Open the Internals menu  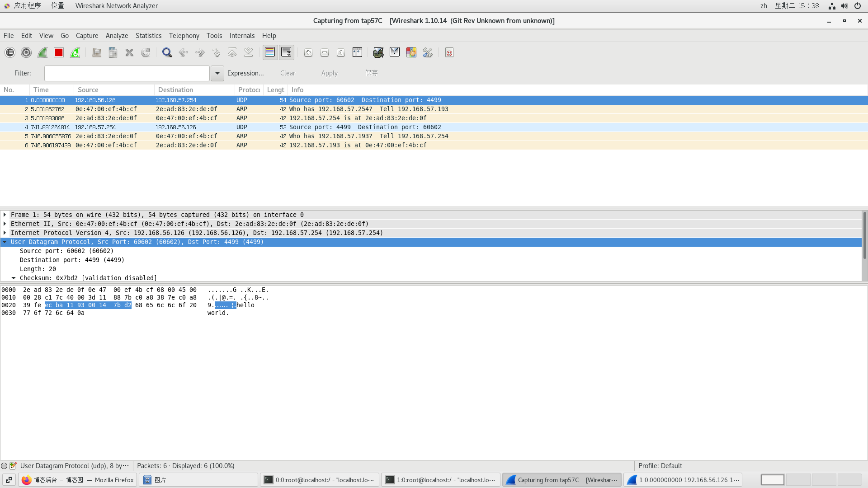(242, 36)
